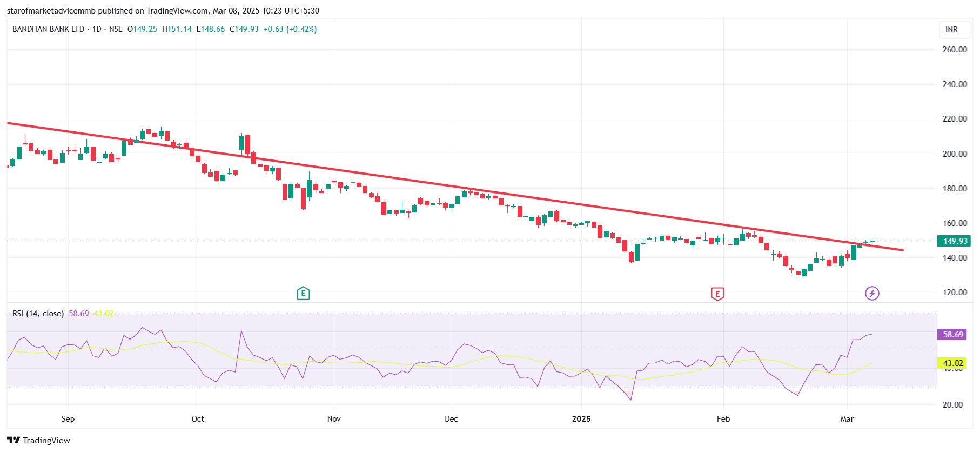This screenshot has width=980, height=452.
Task: Click the 260.00 price scale label
Action: pos(955,50)
